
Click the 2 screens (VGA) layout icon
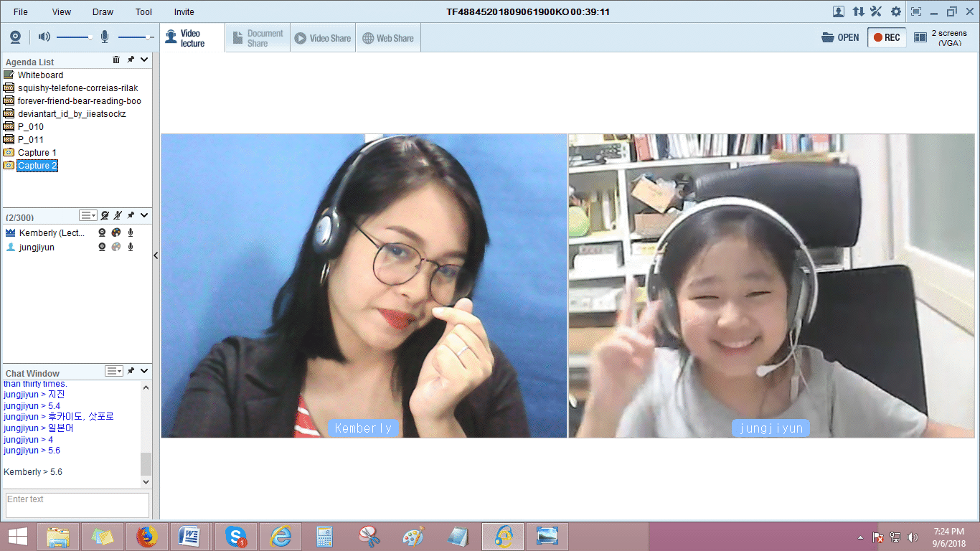coord(920,37)
